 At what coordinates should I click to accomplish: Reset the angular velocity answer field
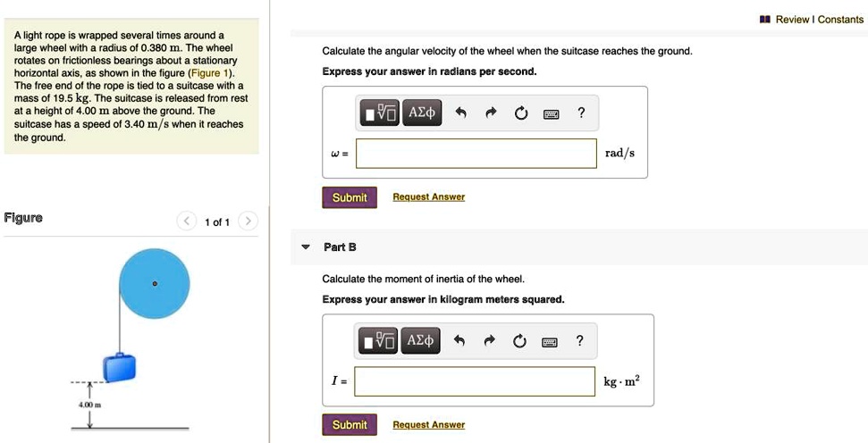click(x=521, y=113)
